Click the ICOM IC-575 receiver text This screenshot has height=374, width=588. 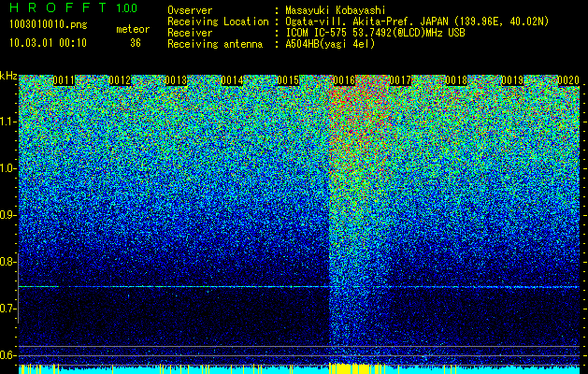point(375,33)
